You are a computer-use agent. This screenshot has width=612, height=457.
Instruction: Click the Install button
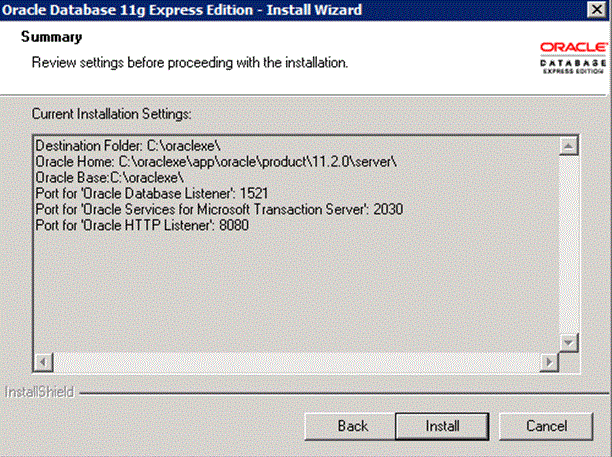click(442, 426)
